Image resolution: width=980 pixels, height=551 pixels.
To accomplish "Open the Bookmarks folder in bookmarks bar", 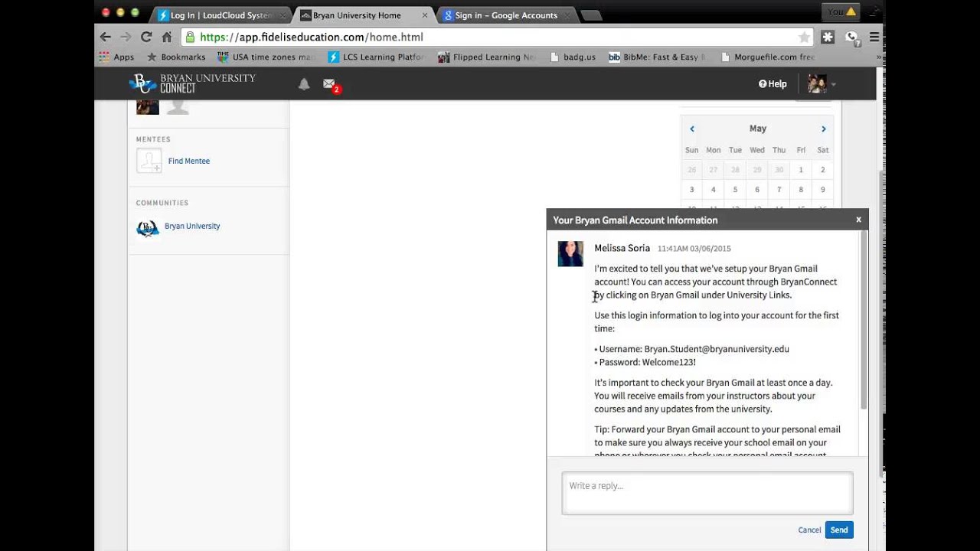I will [176, 57].
